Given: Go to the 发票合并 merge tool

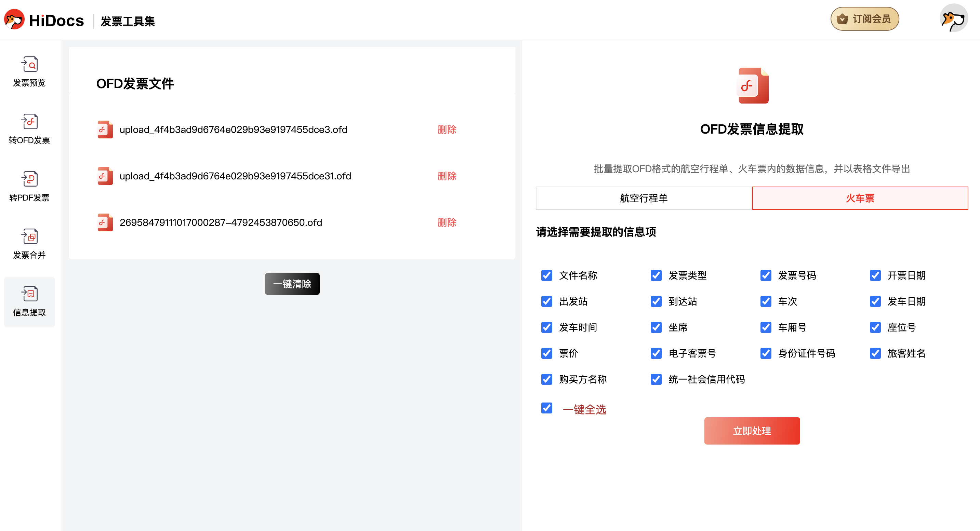Looking at the screenshot, I should [29, 237].
